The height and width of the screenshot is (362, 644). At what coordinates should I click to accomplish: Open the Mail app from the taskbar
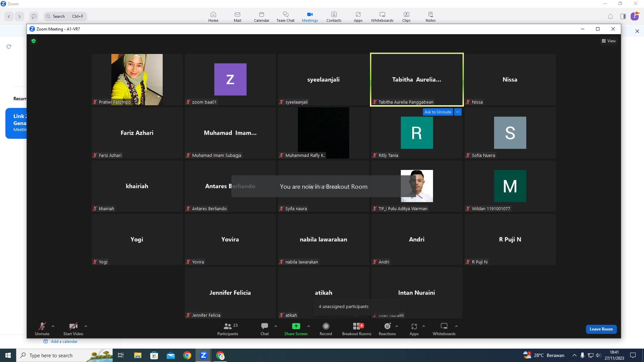coord(171,355)
